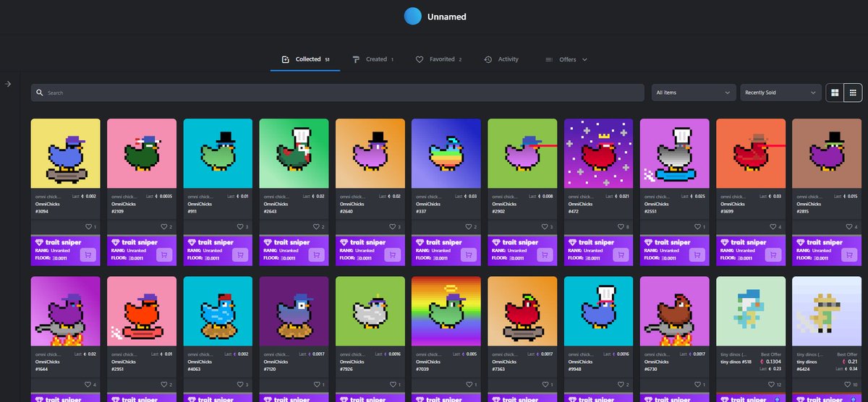Screen dimensions: 868x402
Task: Favorite OmniChicks #2640 using heart icon
Action: pos(393,227)
